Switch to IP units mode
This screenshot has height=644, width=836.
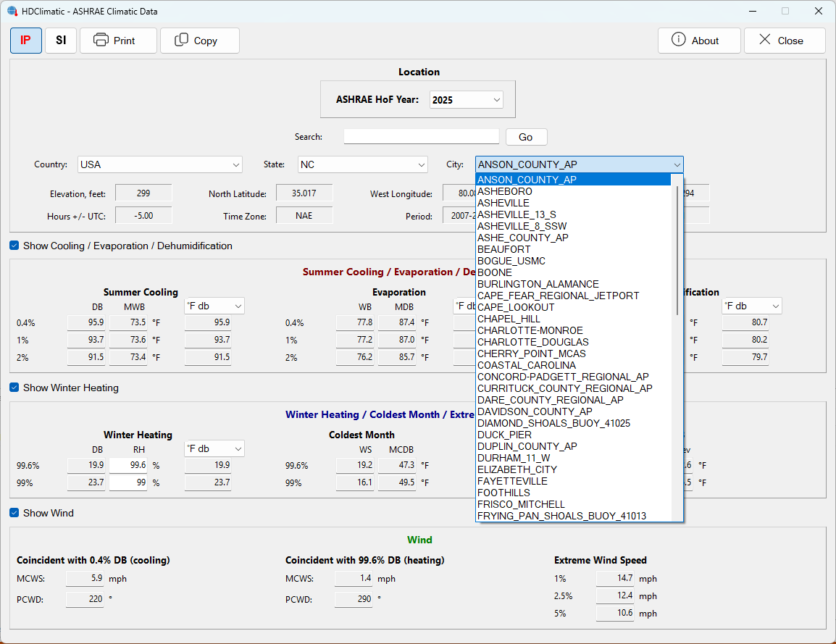(x=25, y=41)
